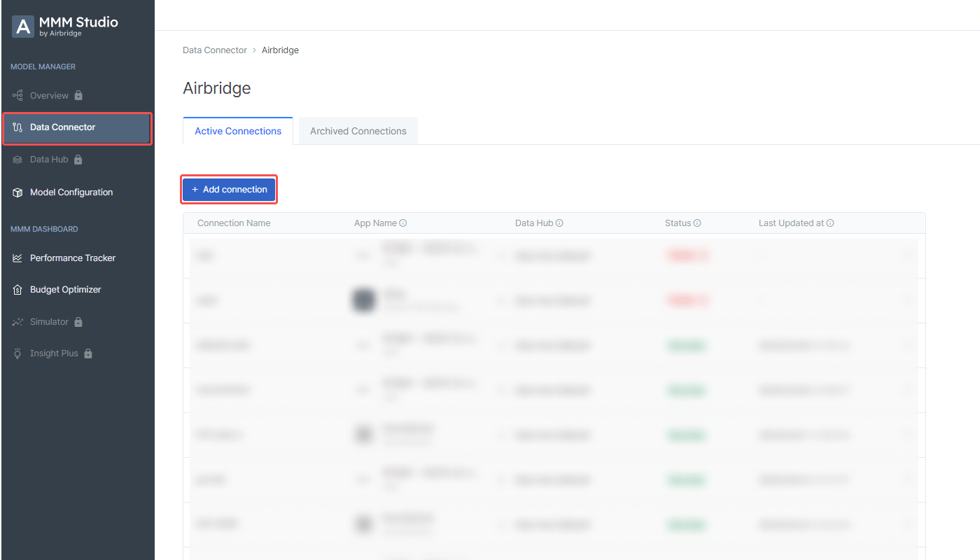Click the MMM DASHBOARD section label
The height and width of the screenshot is (560, 980).
(44, 230)
